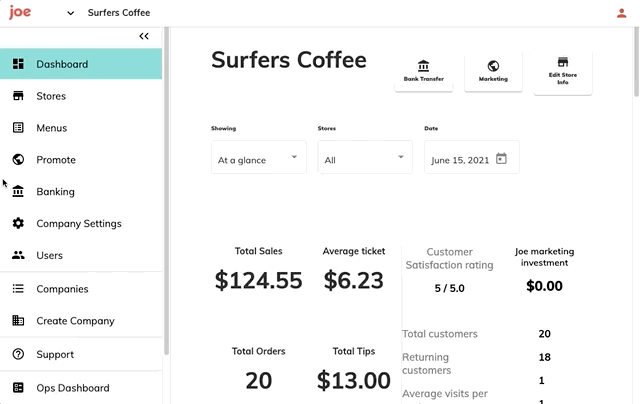Click the Marketing button

[x=493, y=71]
